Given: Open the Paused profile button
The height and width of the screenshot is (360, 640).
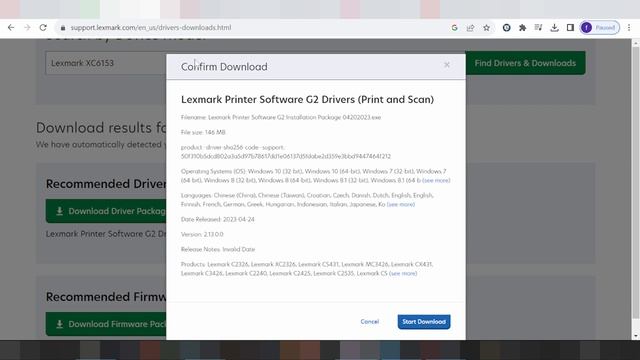Looking at the screenshot, I should [600, 28].
